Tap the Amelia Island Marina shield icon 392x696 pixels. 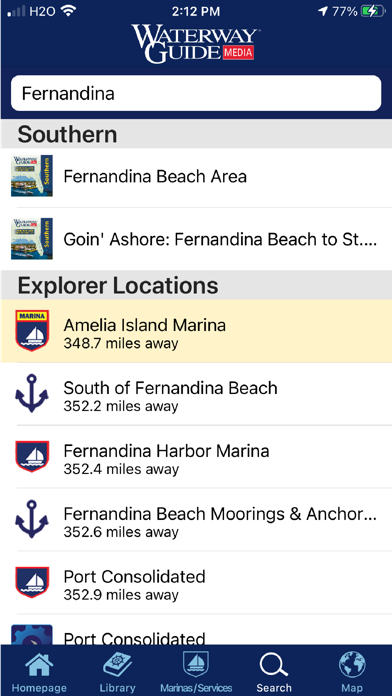[32, 331]
